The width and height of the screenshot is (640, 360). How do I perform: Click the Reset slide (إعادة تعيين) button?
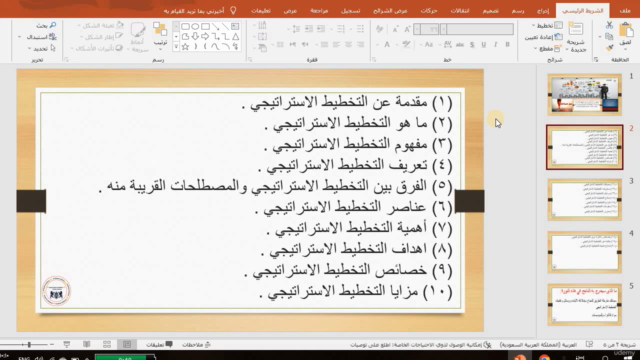click(543, 37)
